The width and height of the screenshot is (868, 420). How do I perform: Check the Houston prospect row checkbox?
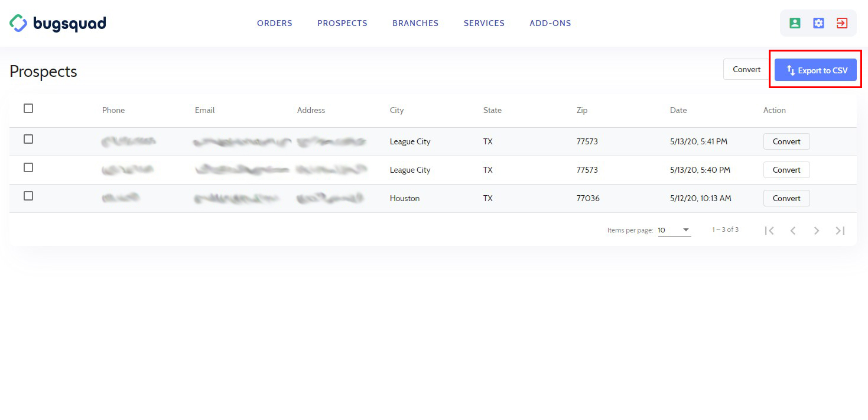pos(28,196)
